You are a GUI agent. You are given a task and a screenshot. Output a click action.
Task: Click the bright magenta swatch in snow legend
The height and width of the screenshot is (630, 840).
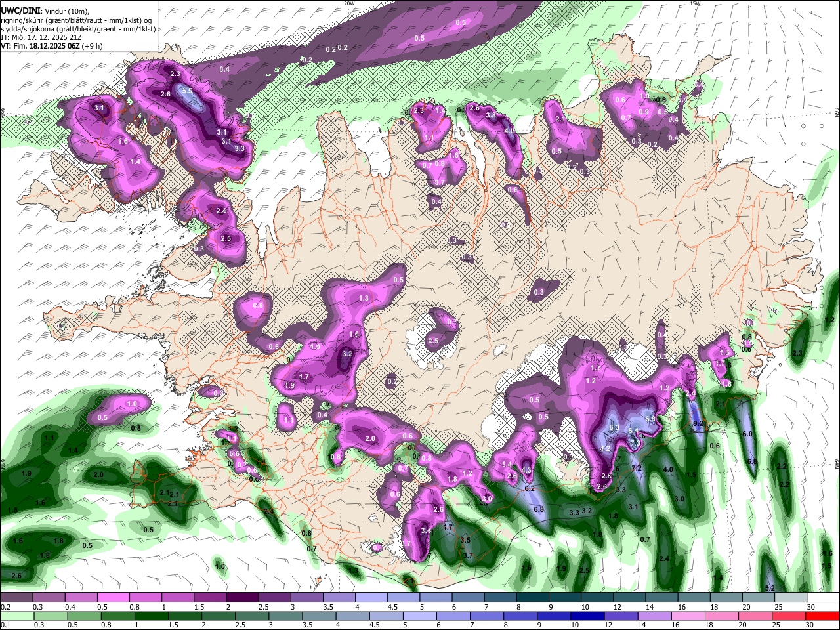pos(113,598)
